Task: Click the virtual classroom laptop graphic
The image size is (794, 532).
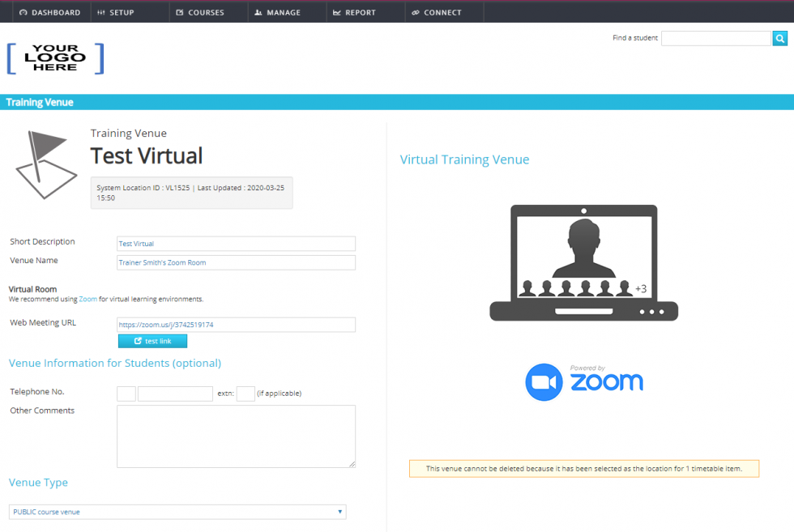Action: pos(583,259)
